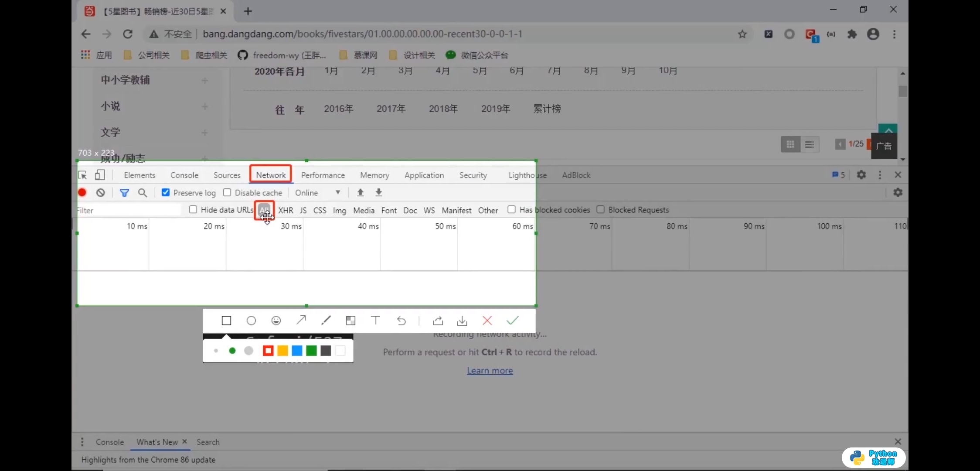980x471 pixels.
Task: Pick the blue annotation color
Action: [x=297, y=351]
